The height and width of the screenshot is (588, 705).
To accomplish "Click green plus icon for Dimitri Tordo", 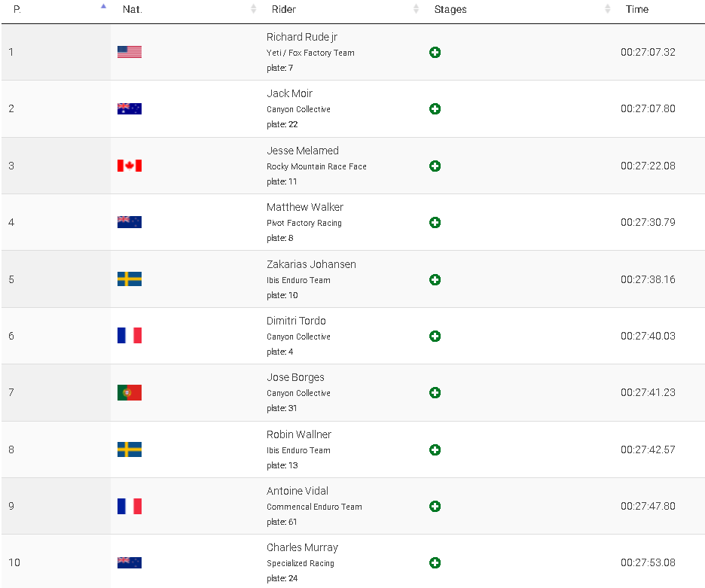I will pos(435,337).
